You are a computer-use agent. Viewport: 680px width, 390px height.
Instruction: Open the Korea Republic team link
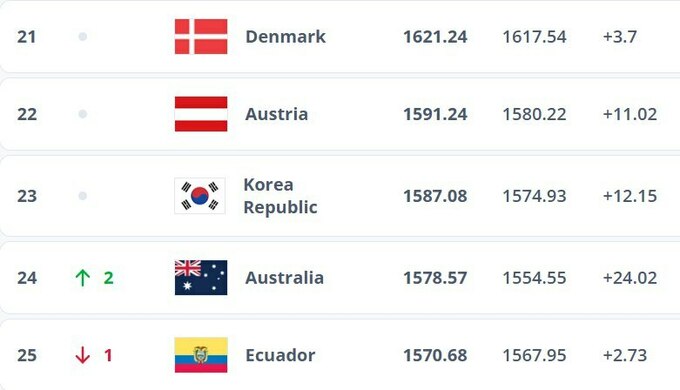click(x=280, y=196)
